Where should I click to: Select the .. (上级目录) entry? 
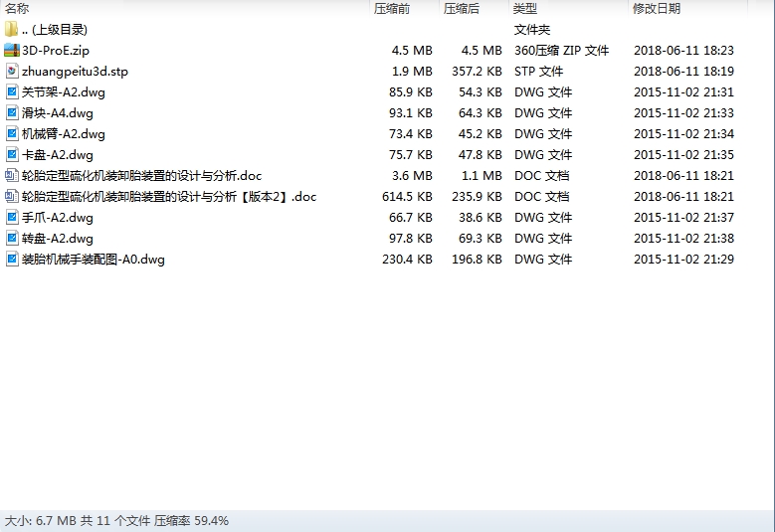click(55, 30)
